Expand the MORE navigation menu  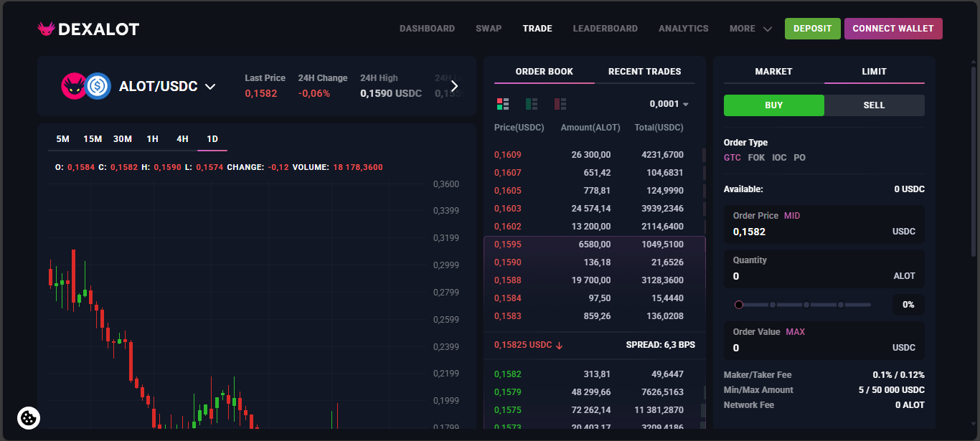pyautogui.click(x=750, y=29)
